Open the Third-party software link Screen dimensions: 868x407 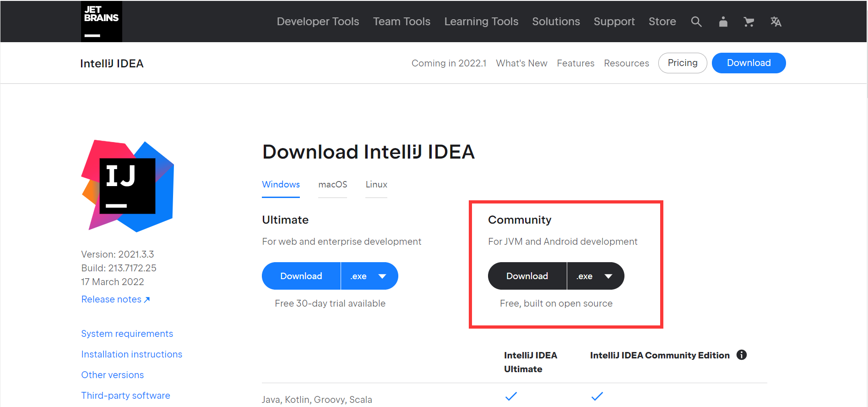point(125,396)
